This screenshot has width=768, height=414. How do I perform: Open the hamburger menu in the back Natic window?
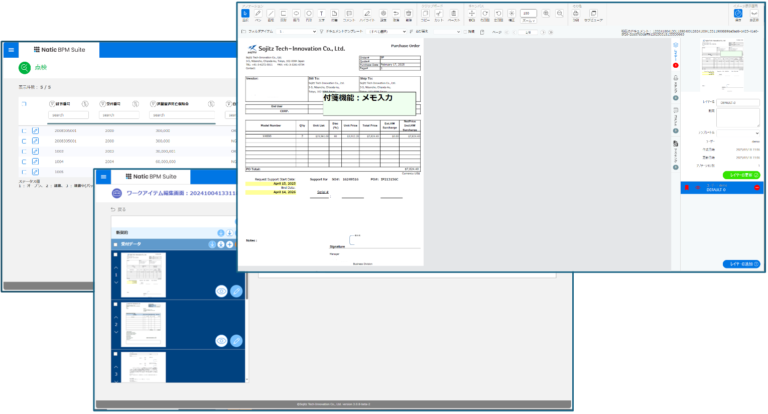tap(11, 49)
